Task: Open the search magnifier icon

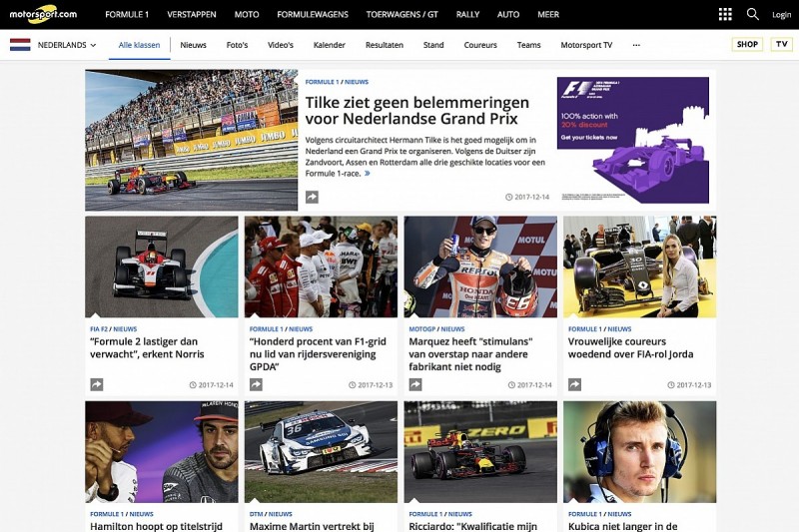Action: [x=753, y=14]
